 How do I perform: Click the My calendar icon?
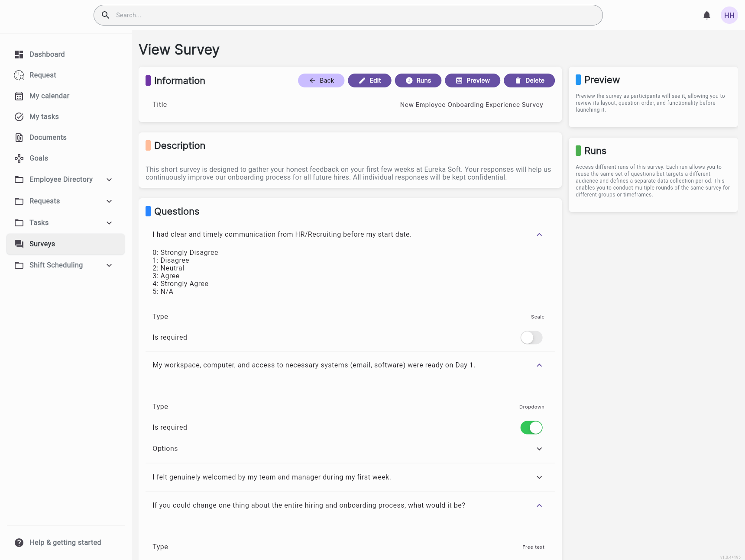[19, 96]
